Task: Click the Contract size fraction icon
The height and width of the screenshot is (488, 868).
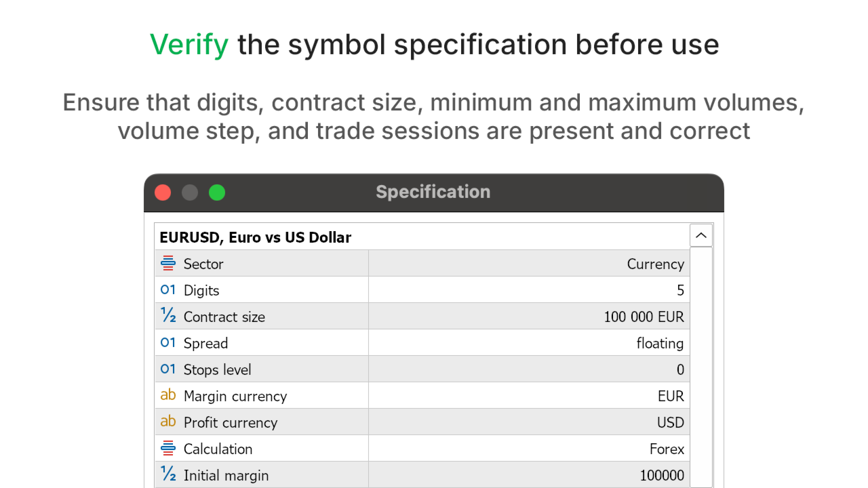Action: (x=168, y=316)
